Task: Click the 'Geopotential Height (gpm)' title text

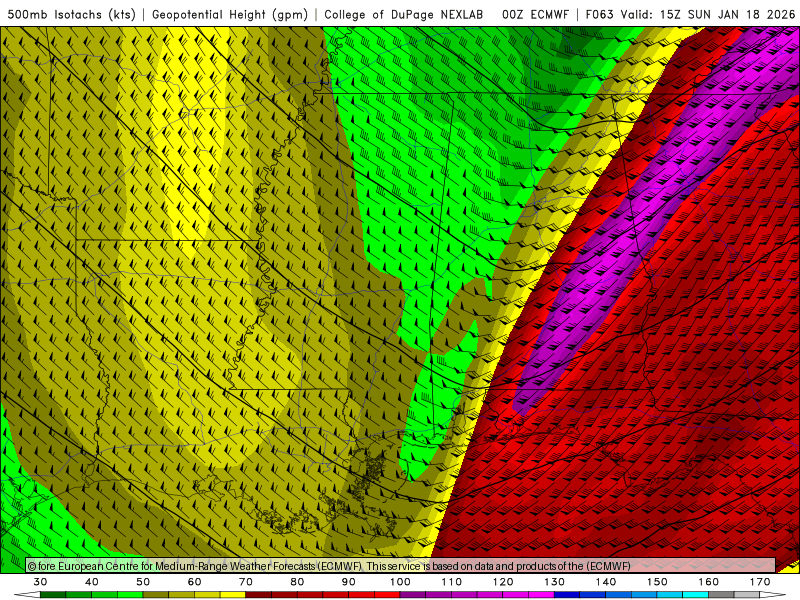Action: pyautogui.click(x=230, y=14)
